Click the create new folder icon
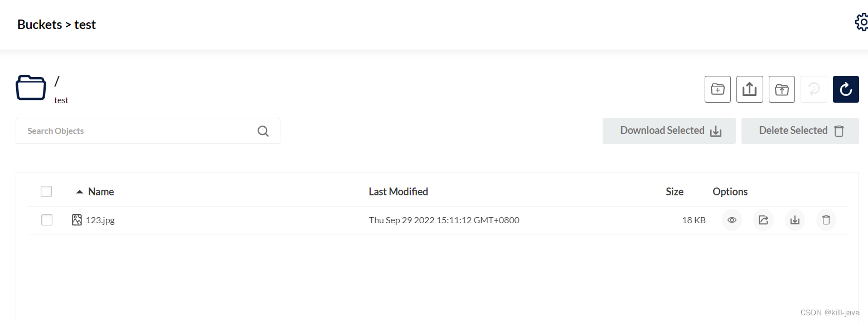This screenshot has width=868, height=322. tap(717, 89)
